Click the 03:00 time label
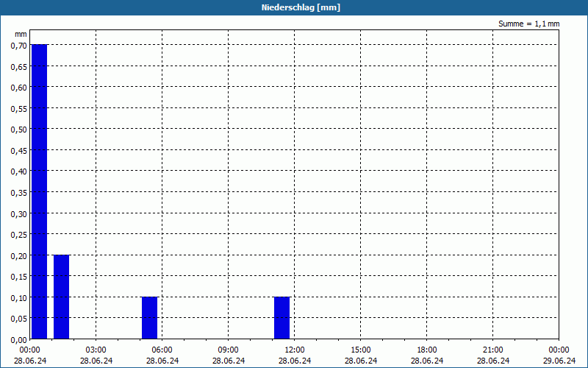This screenshot has height=368, width=588. (96, 350)
